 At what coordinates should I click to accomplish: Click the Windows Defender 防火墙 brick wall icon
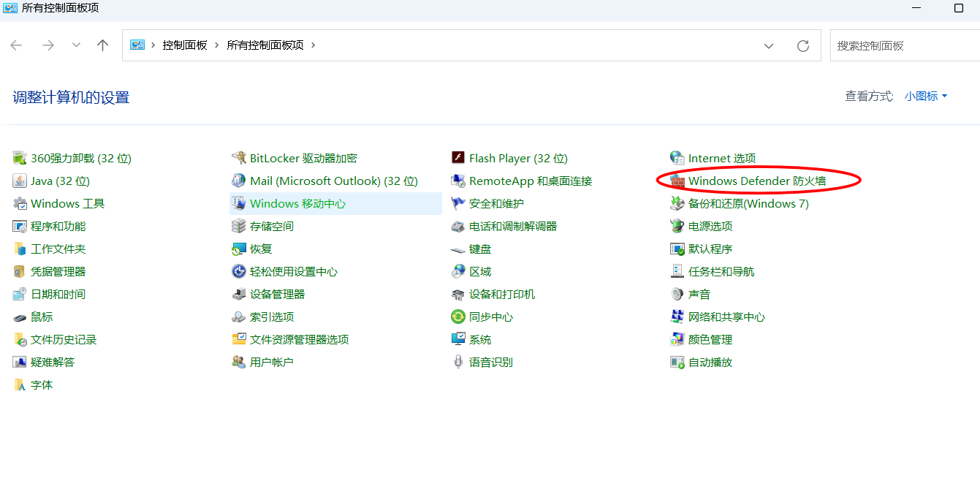677,181
